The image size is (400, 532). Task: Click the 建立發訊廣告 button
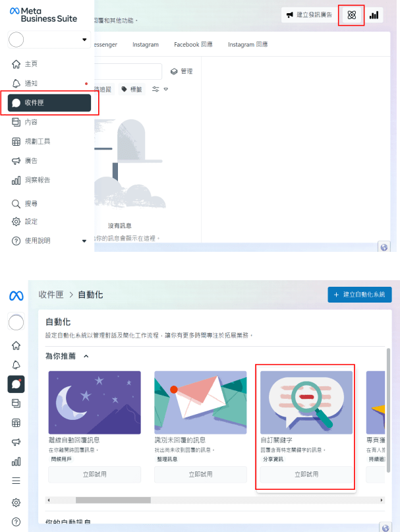310,15
